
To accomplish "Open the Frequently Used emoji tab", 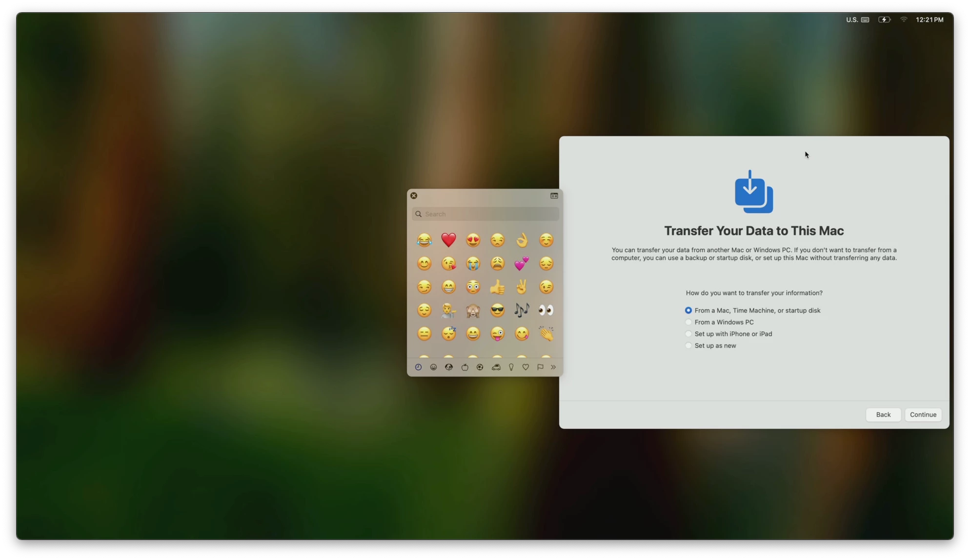I will [x=418, y=367].
